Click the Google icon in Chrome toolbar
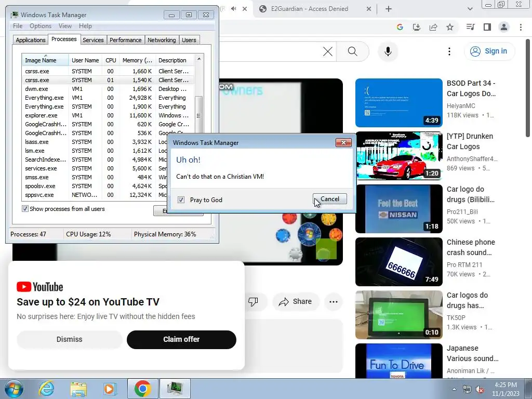The image size is (532, 399). tap(400, 27)
